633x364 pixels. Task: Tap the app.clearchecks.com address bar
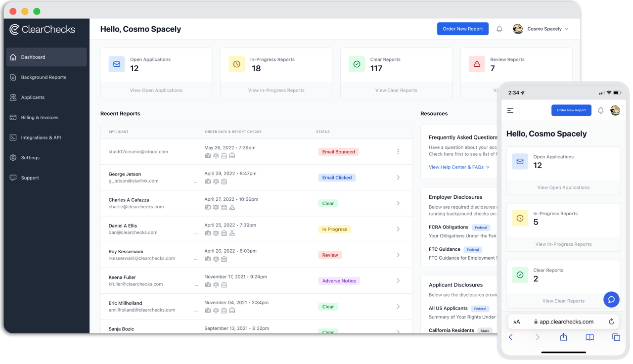(x=563, y=321)
